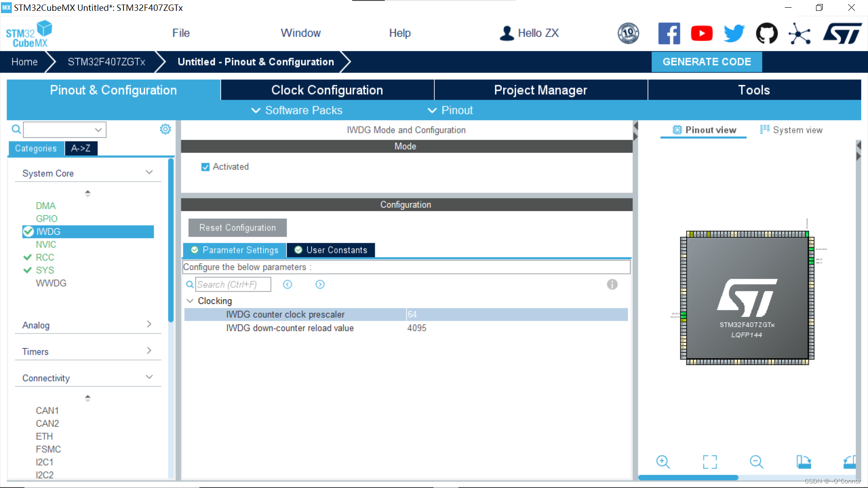The width and height of the screenshot is (868, 488).
Task: Click the horizontal scrollbar under the pinout view
Action: point(688,478)
